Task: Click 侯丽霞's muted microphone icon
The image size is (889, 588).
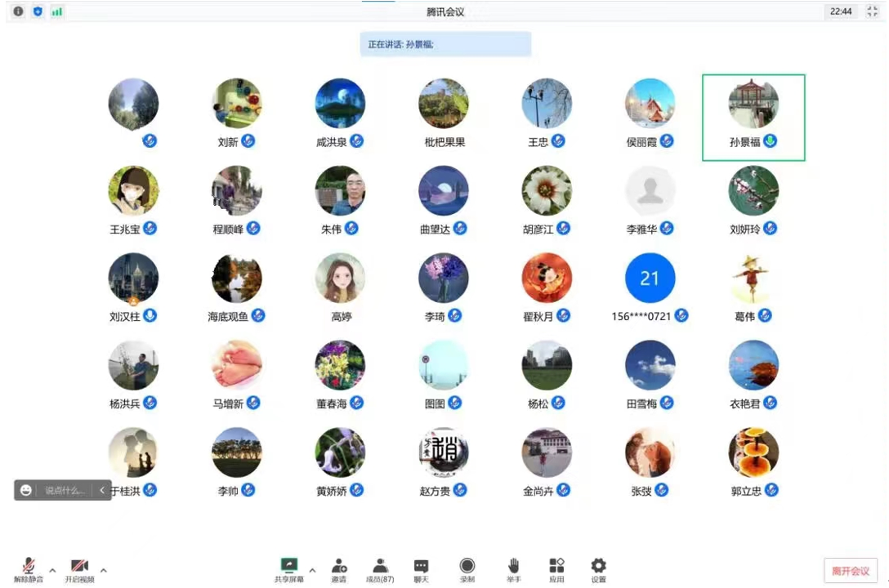Action: point(667,141)
